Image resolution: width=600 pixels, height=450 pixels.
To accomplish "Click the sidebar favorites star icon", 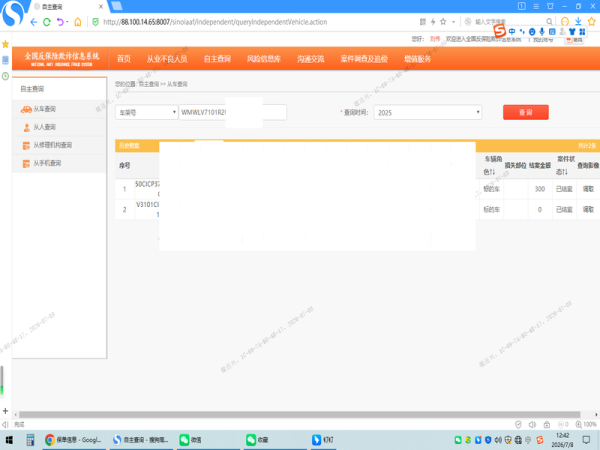I will (x=5, y=44).
